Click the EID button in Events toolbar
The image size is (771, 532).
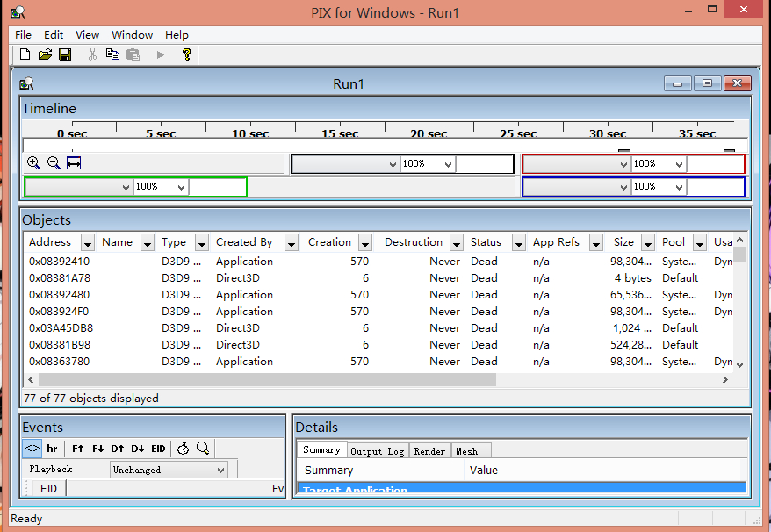pos(158,449)
